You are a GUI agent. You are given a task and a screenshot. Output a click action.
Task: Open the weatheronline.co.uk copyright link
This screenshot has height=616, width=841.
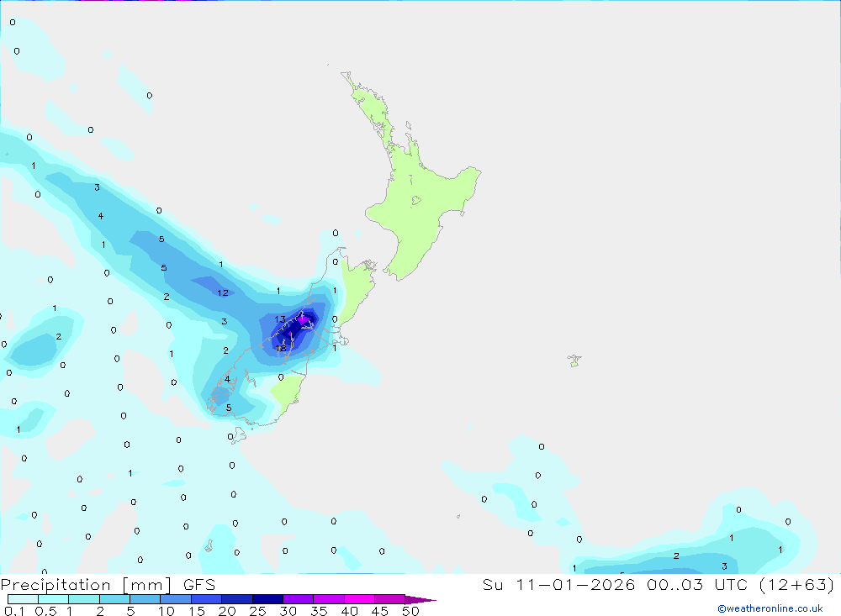coord(770,608)
